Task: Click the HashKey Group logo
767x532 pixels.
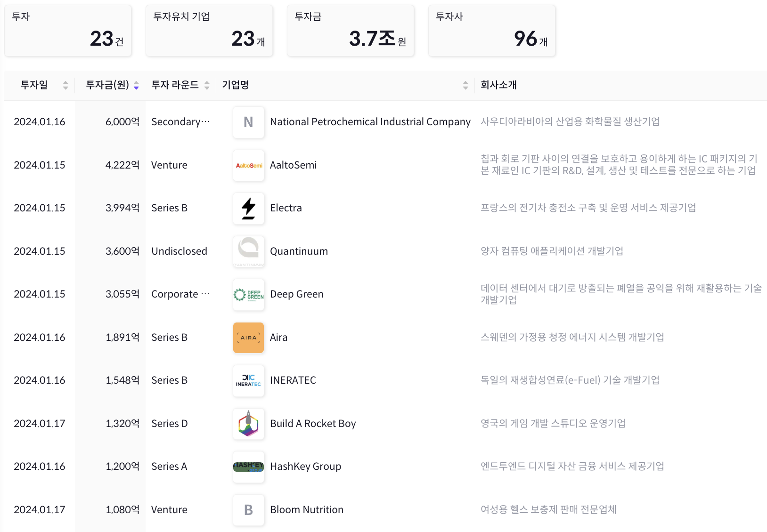Action: coord(248,467)
